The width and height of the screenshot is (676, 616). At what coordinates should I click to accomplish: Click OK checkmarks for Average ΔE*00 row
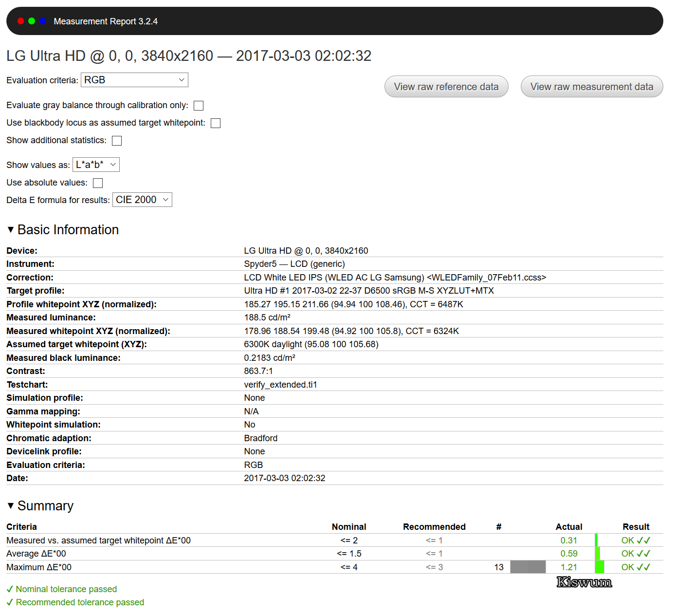click(x=636, y=554)
